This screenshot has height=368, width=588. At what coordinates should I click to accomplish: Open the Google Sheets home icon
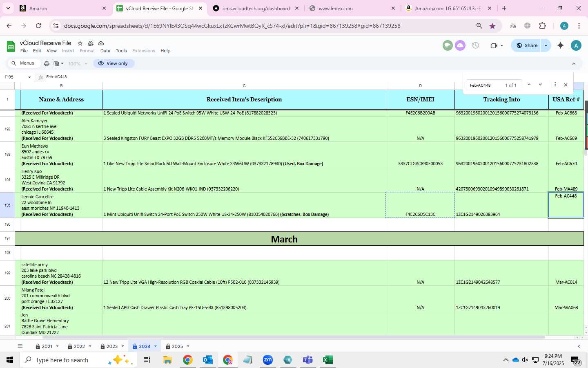click(x=11, y=47)
